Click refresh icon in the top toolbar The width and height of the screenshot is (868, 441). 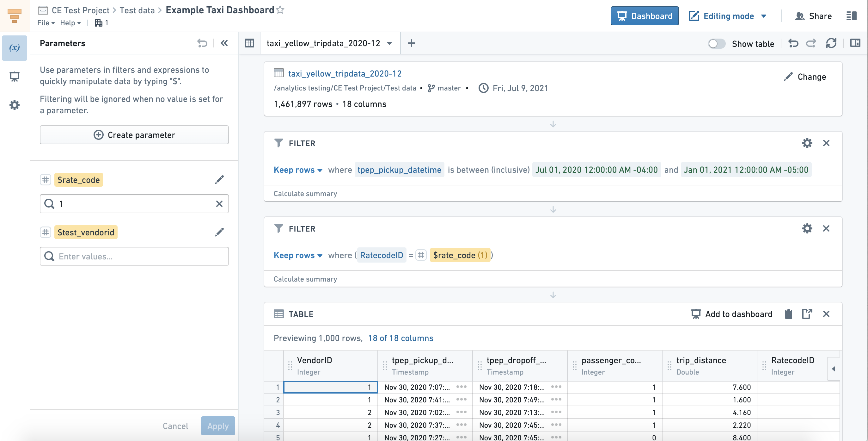pyautogui.click(x=831, y=43)
